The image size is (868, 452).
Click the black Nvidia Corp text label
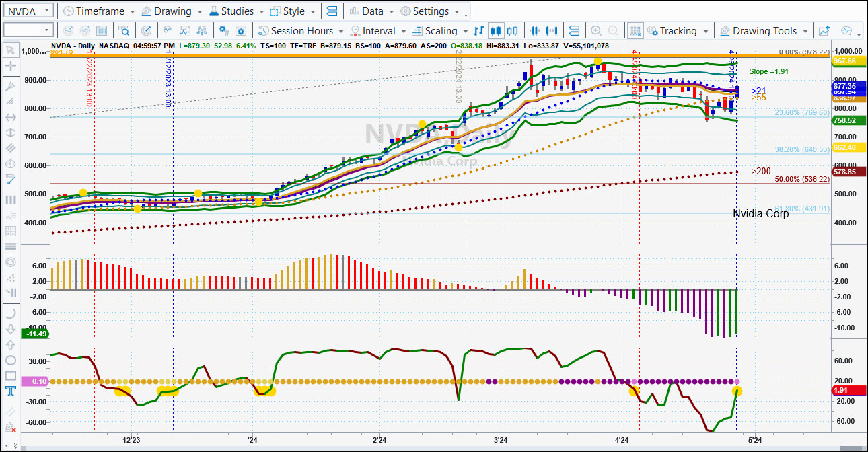point(760,213)
